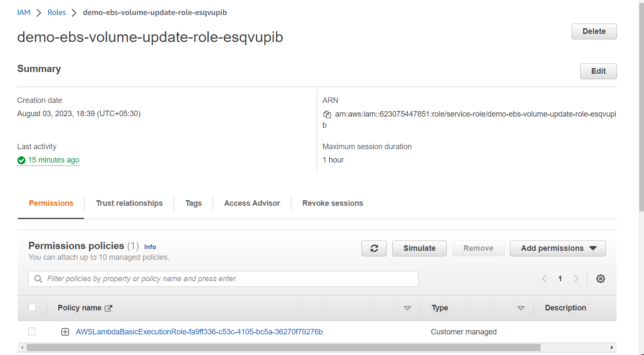644x355 pixels.
Task: Open the Access Advisor tab
Action: [252, 203]
